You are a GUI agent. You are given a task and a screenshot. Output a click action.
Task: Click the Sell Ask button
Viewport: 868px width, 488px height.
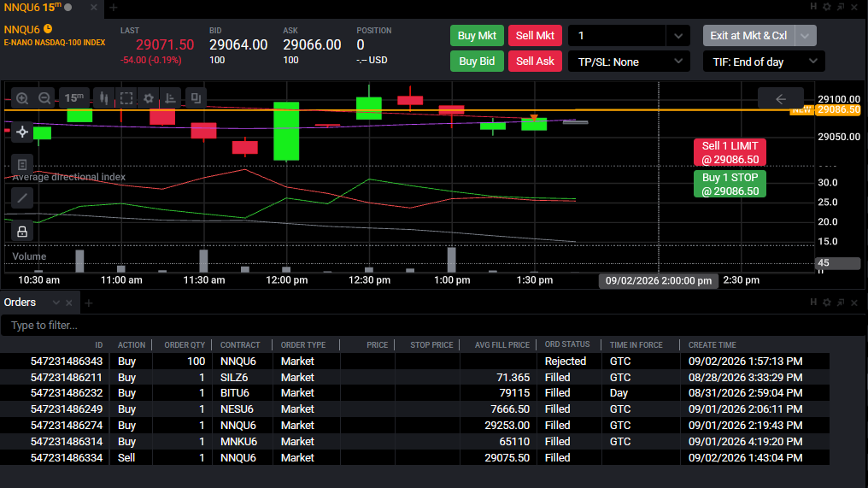[535, 61]
